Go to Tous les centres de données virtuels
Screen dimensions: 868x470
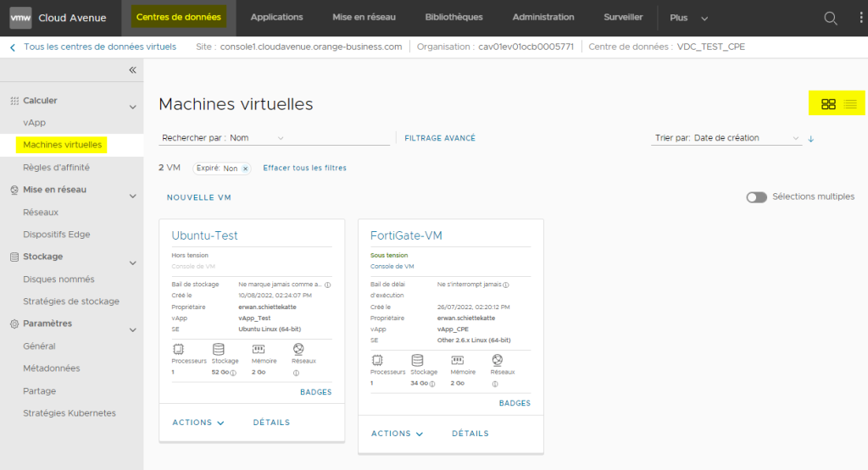coord(100,47)
